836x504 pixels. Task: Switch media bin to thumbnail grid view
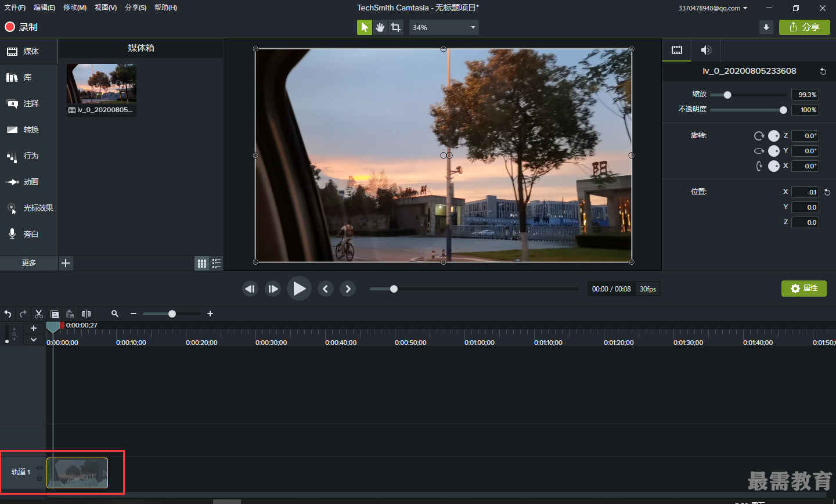202,264
